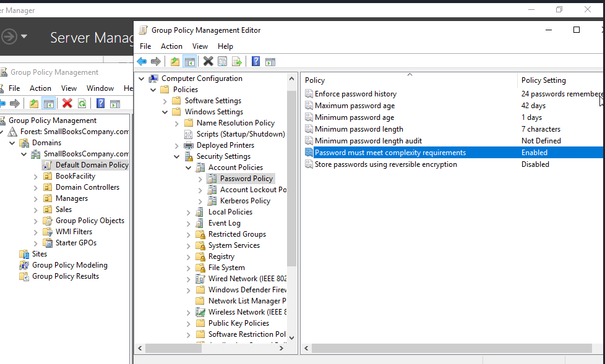Go up one level in Group Policy Management toolbar
The width and height of the screenshot is (605, 364).
34,103
